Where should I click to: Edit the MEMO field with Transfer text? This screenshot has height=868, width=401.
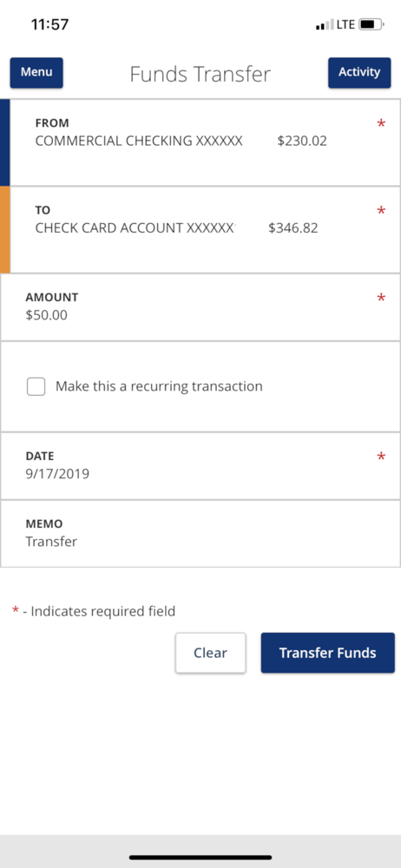pyautogui.click(x=200, y=533)
